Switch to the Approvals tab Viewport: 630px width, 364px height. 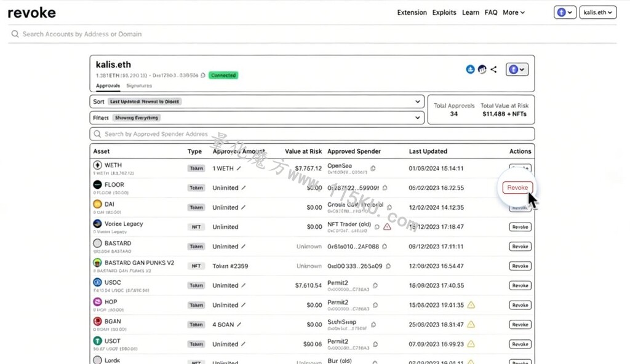pos(108,85)
